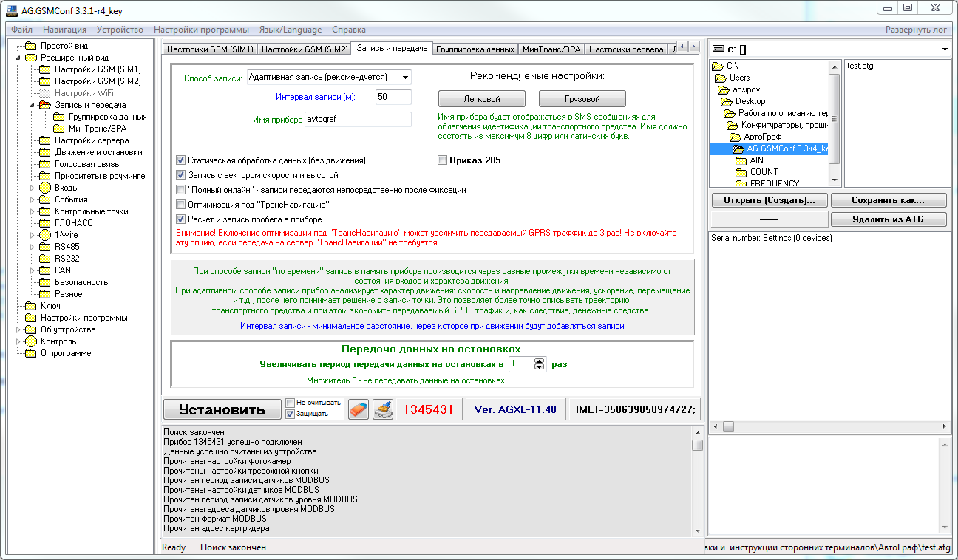Image resolution: width=958 pixels, height=560 pixels.
Task: Toggle Расчет и запись пробега в приборе
Action: 180,219
